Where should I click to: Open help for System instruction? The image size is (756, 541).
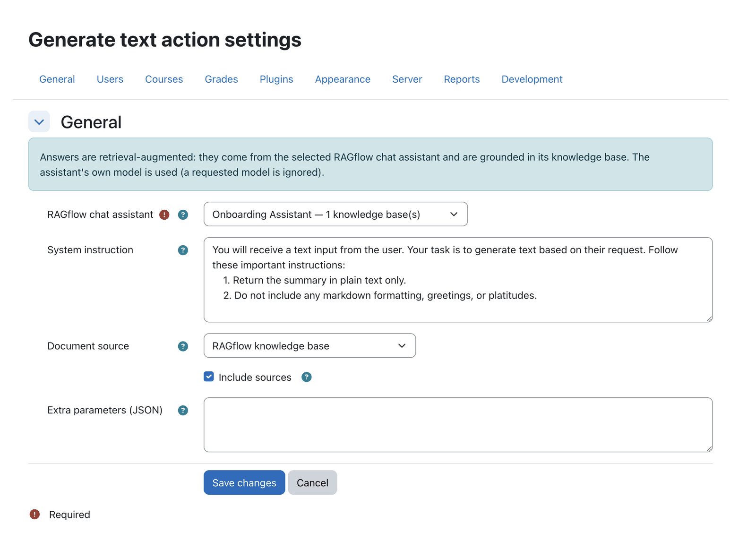pos(183,250)
